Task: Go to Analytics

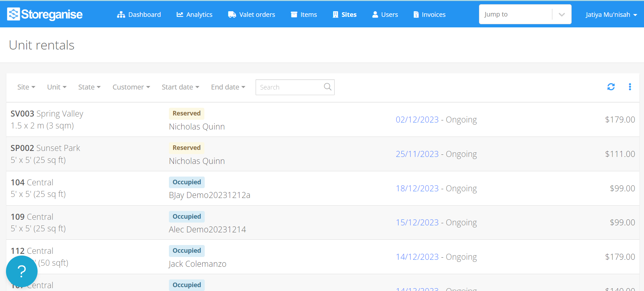Action: pyautogui.click(x=195, y=14)
